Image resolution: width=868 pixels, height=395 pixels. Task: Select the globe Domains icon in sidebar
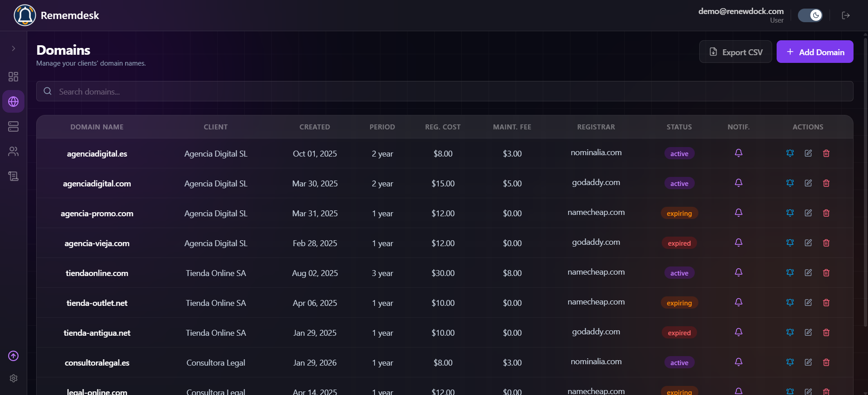click(14, 101)
